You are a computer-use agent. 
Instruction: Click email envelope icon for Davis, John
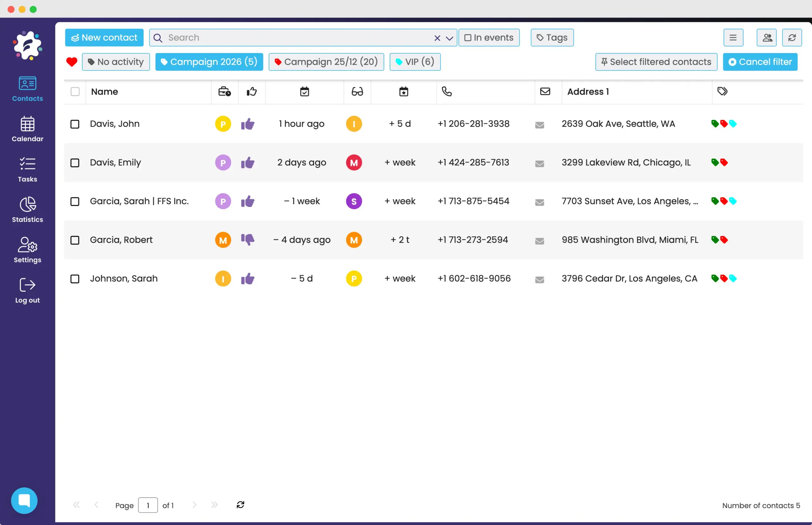point(539,125)
